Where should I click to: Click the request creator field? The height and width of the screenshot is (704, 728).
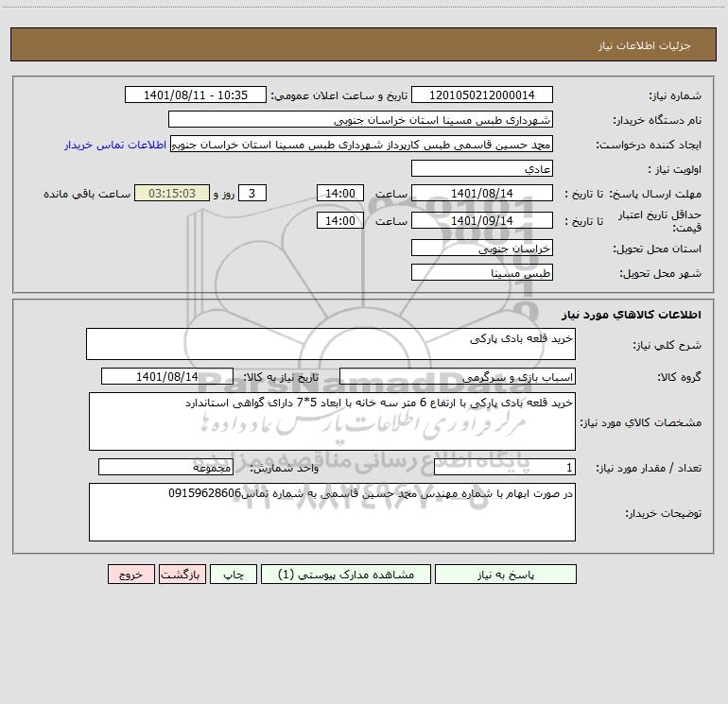coord(361,144)
